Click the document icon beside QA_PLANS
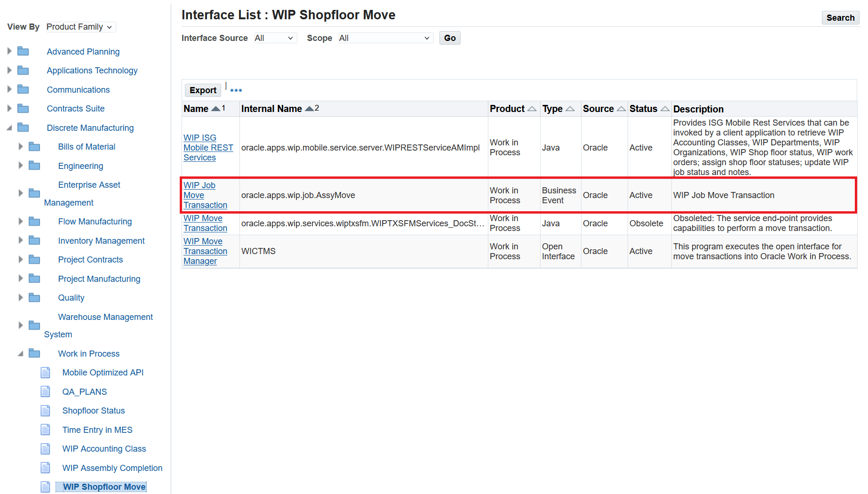Viewport: 868px width, 494px height. coord(45,391)
